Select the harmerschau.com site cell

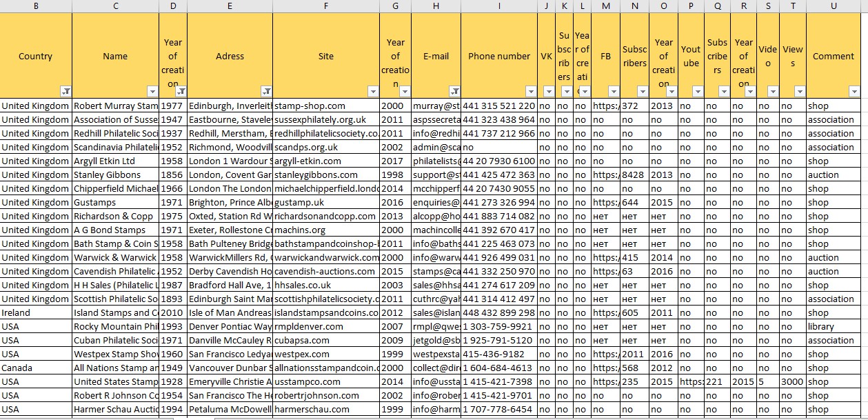pyautogui.click(x=326, y=410)
